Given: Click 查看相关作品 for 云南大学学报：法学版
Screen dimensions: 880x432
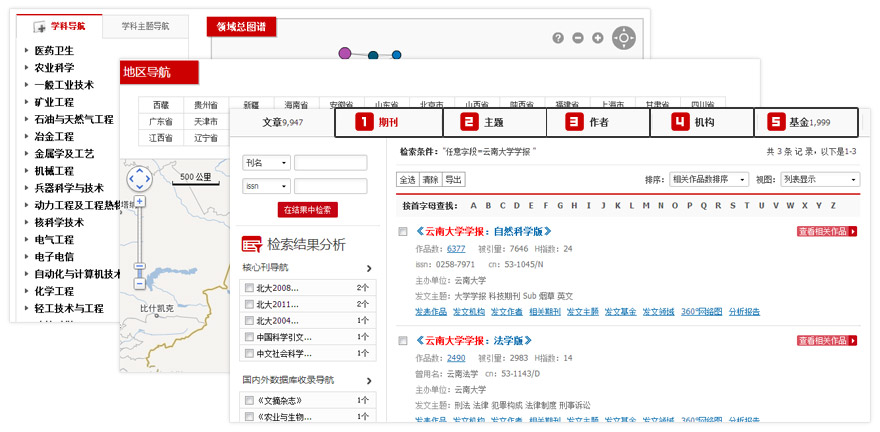Looking at the screenshot, I should (x=827, y=340).
